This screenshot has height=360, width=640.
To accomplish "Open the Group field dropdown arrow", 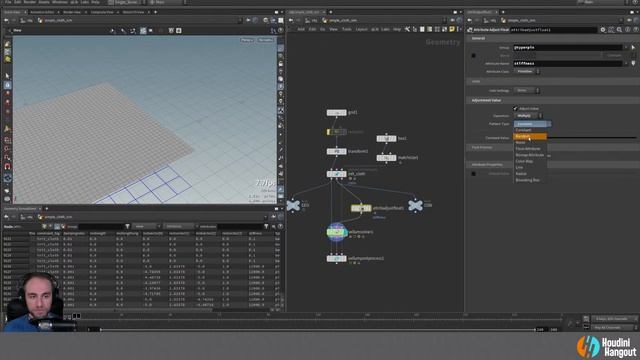I will 626,48.
